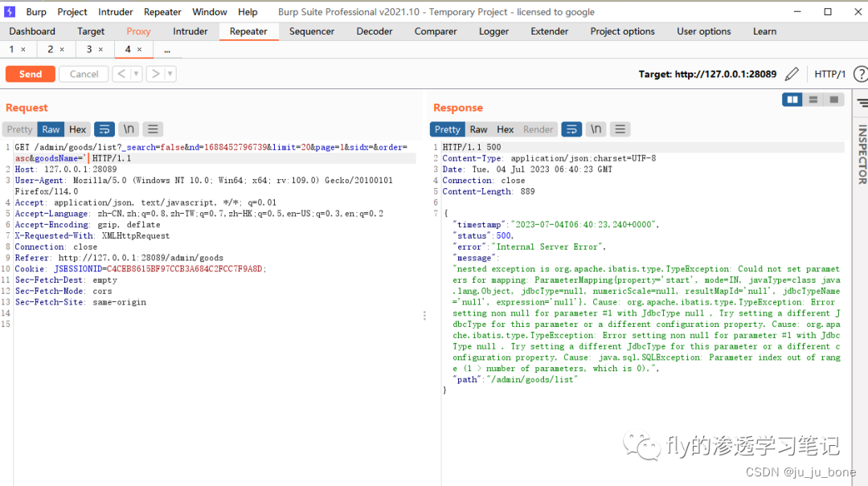Select HTTP/1 protocol selector
Image resolution: width=868 pixels, height=486 pixels.
point(829,74)
